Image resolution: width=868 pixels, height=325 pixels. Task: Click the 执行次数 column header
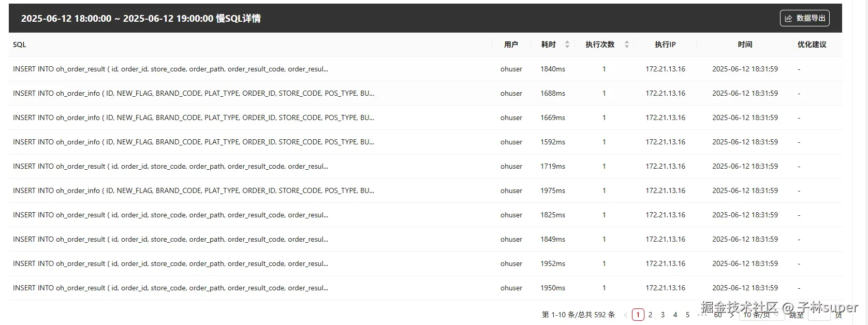pos(600,45)
